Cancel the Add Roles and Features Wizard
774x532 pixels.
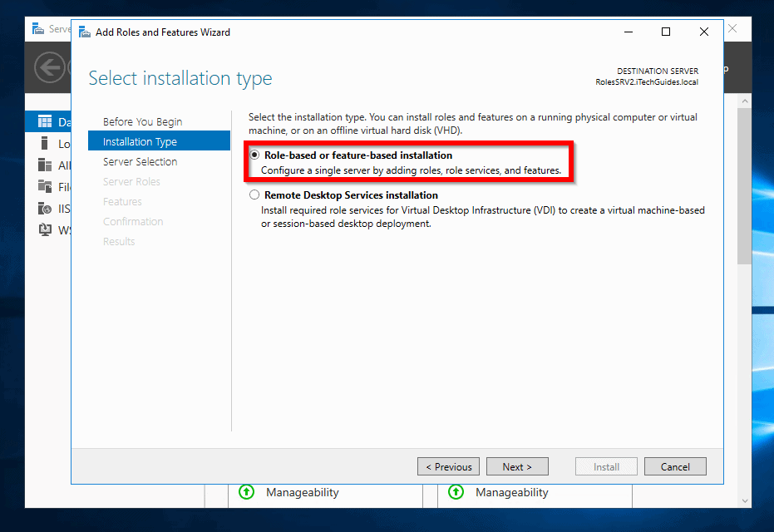674,466
